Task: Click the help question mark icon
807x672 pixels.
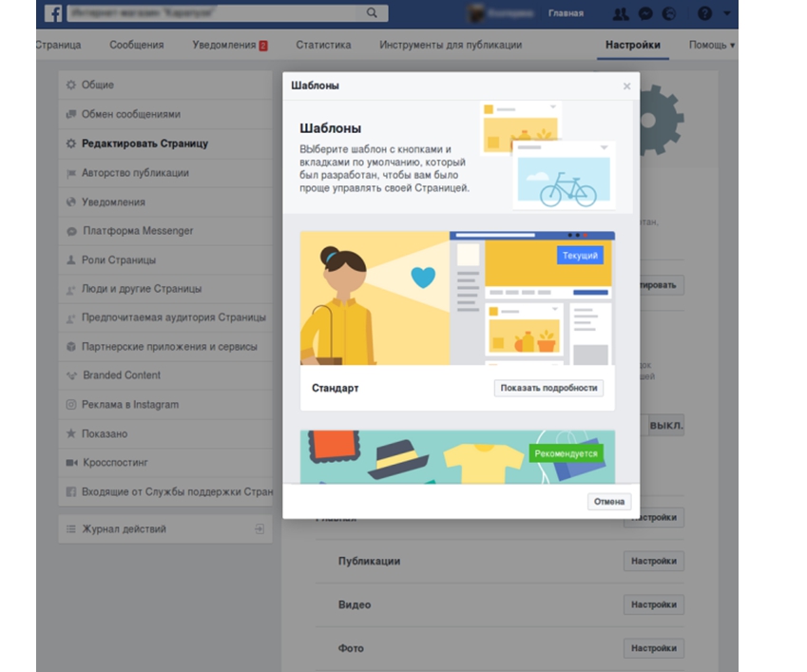Action: coord(704,14)
